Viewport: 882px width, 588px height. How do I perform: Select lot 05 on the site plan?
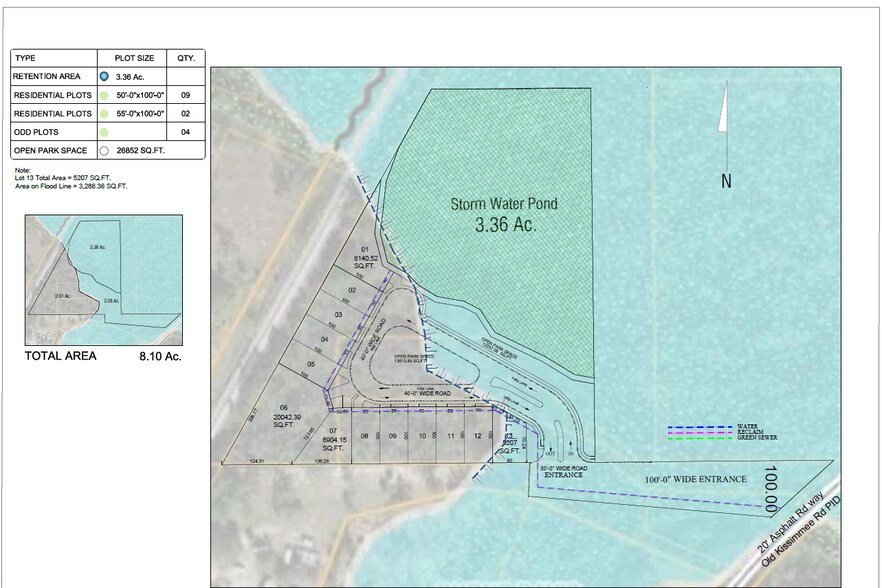(311, 364)
